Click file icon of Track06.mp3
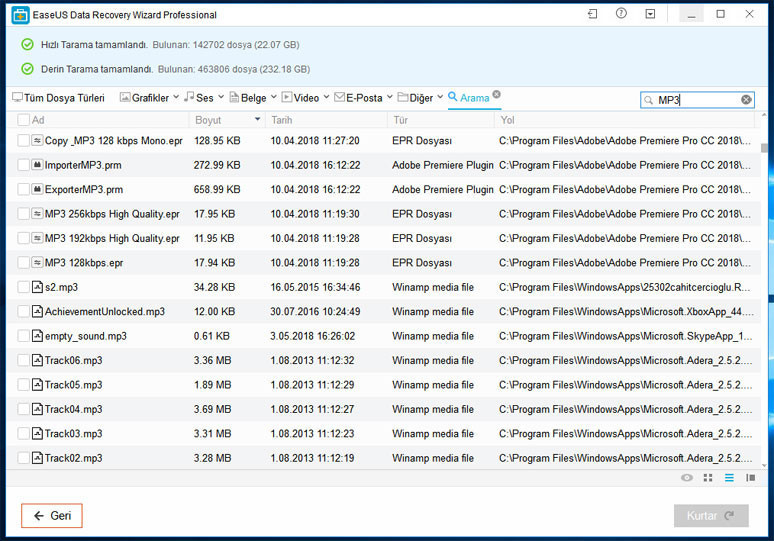Screen dimensions: 774x541 tap(37, 360)
